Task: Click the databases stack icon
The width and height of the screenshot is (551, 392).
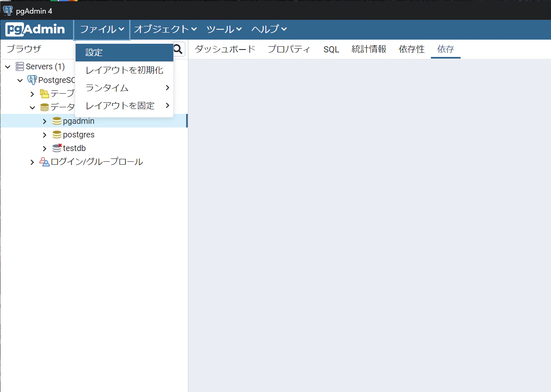Action: (45, 107)
